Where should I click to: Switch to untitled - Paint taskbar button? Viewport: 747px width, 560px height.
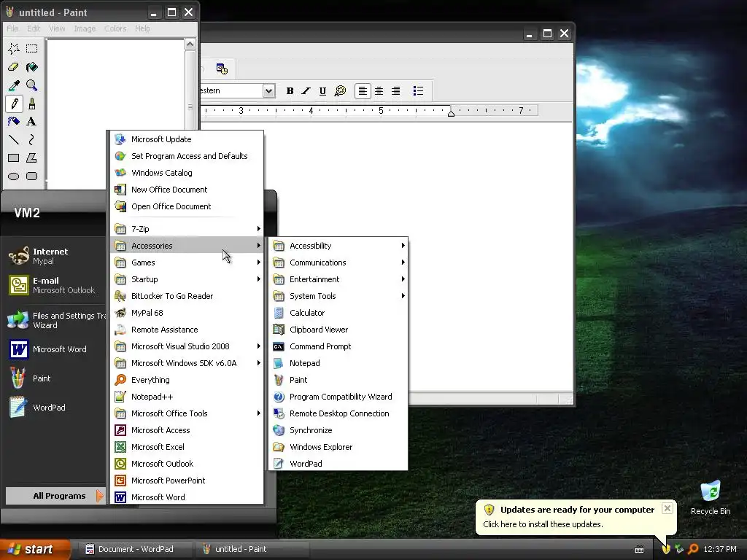point(252,549)
